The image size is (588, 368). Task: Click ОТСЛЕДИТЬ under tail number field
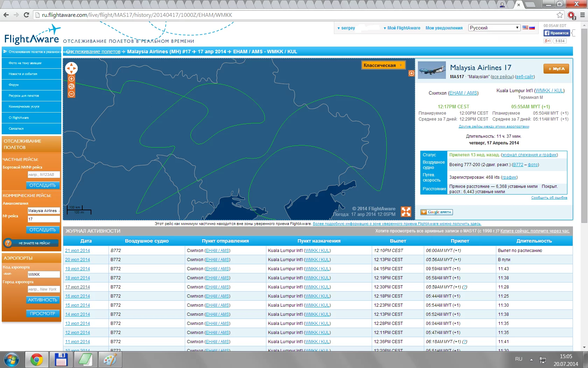click(43, 185)
